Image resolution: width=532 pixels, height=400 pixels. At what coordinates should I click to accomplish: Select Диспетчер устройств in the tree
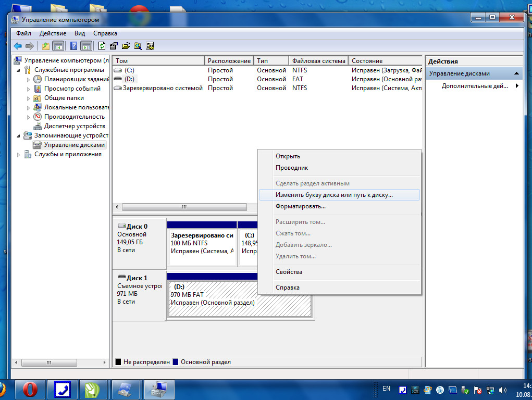pos(74,126)
